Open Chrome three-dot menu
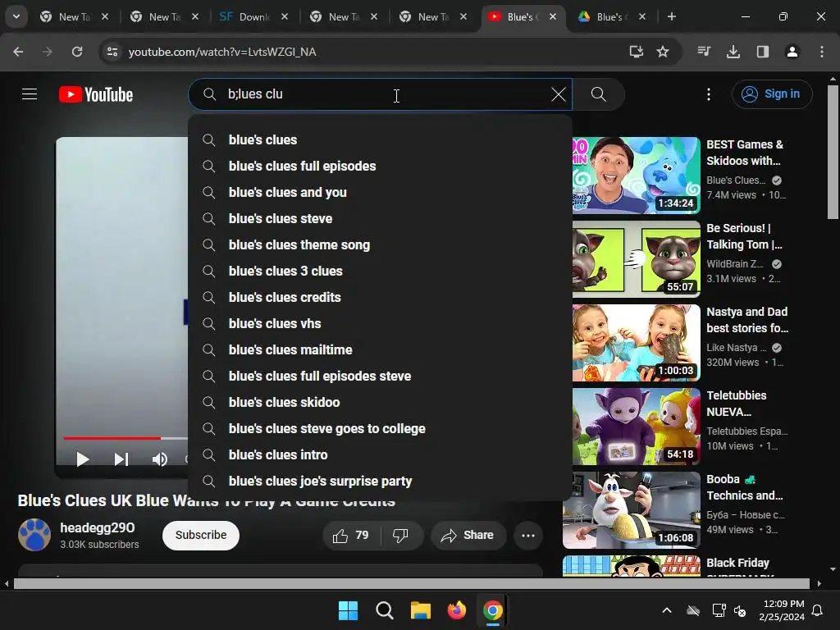The image size is (840, 630). [x=822, y=52]
